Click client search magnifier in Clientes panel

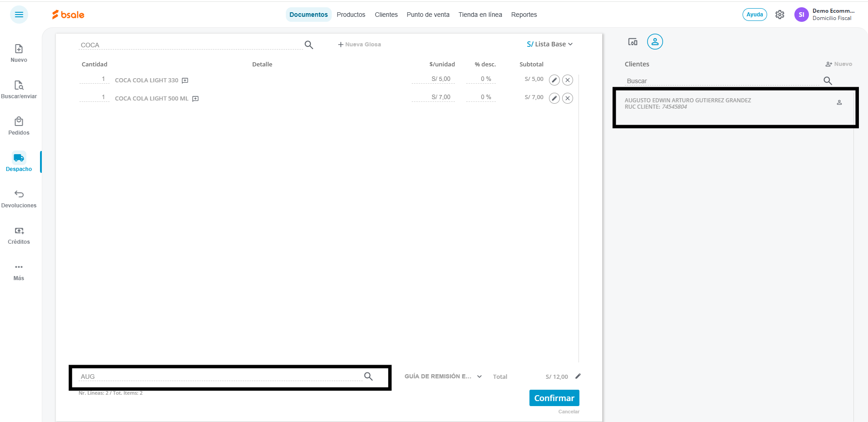click(x=828, y=80)
